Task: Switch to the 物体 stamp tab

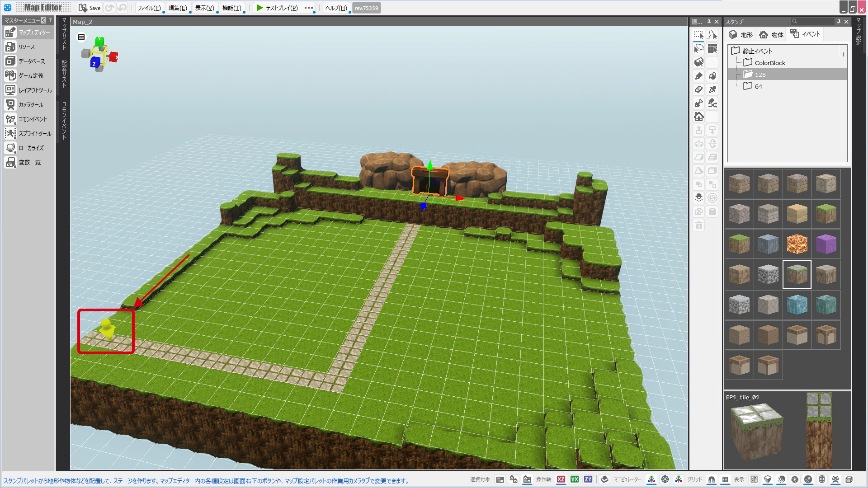Action: [x=771, y=34]
